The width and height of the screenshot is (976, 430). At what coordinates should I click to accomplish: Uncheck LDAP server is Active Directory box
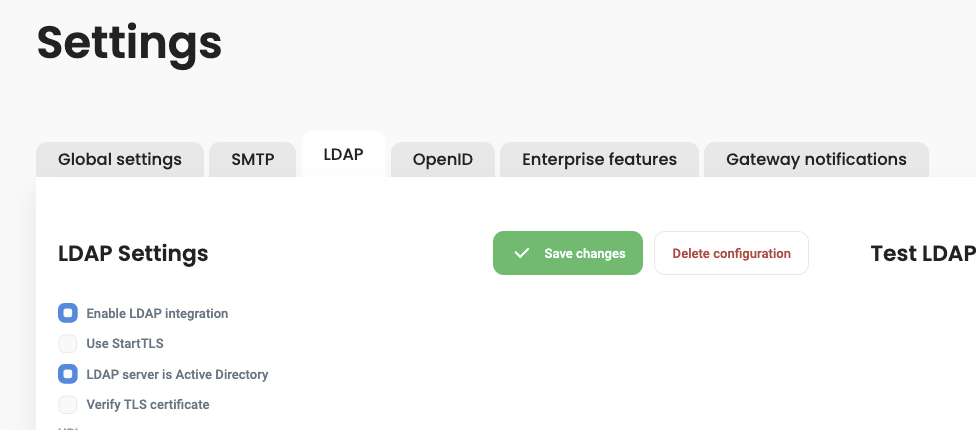(x=68, y=374)
